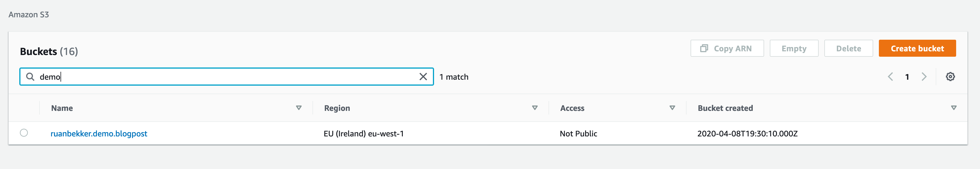Select page number 1

[907, 77]
